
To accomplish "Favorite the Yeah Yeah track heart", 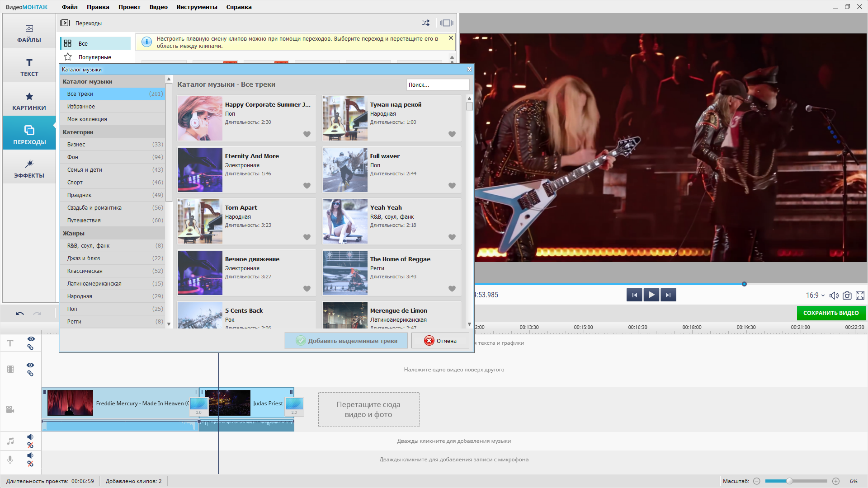I will [x=452, y=237].
